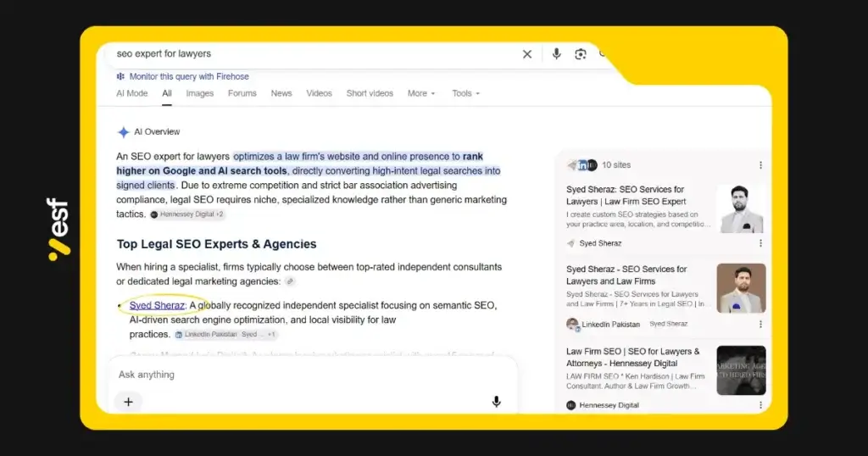
Task: Switch to AI Mode tab
Action: point(131,93)
